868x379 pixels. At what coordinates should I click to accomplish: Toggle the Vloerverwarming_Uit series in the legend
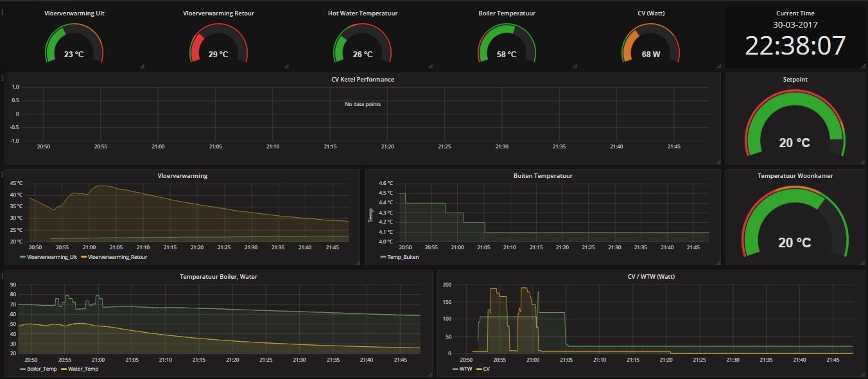pyautogui.click(x=51, y=257)
